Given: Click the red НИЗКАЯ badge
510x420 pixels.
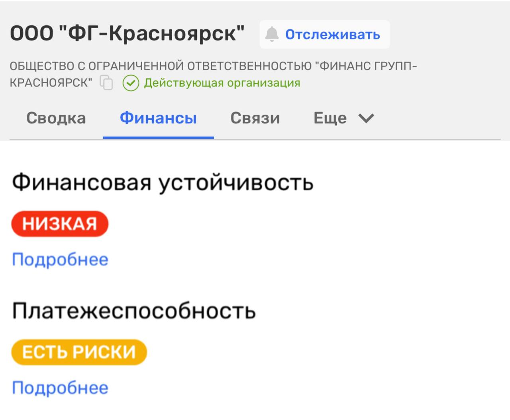Looking at the screenshot, I should pos(60,224).
